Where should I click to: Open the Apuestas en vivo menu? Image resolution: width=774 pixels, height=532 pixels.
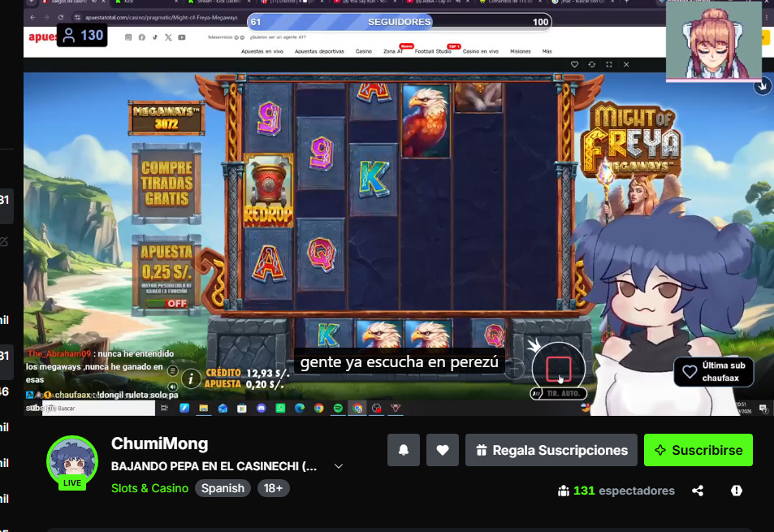[262, 51]
